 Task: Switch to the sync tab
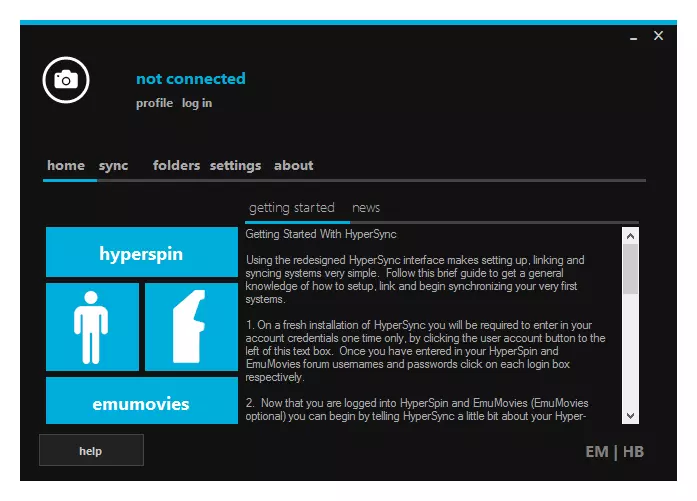click(x=113, y=165)
